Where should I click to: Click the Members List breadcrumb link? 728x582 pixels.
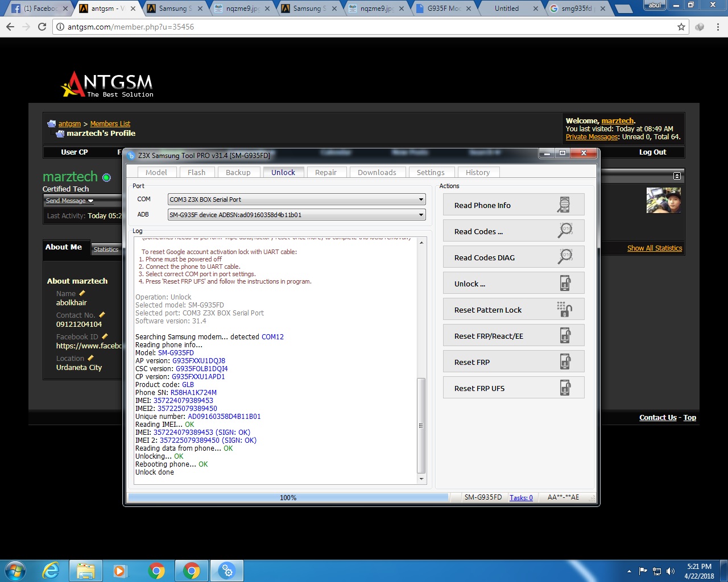coord(110,123)
